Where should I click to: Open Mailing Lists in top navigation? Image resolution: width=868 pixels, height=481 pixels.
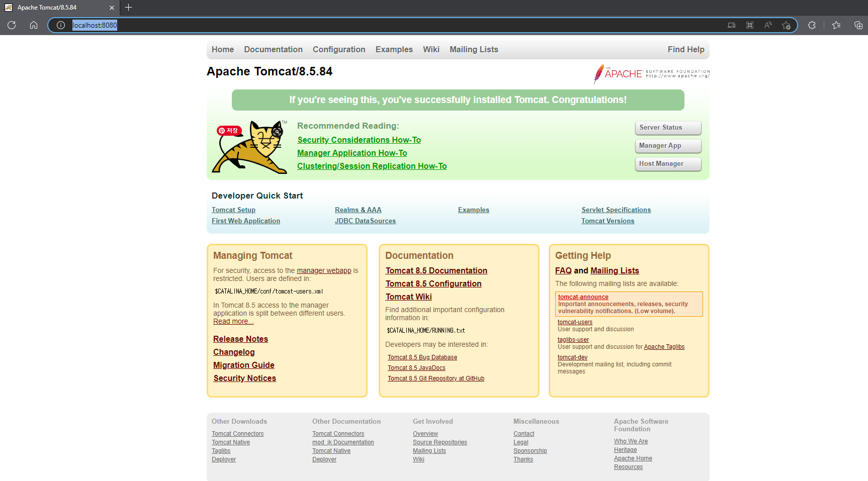click(474, 49)
